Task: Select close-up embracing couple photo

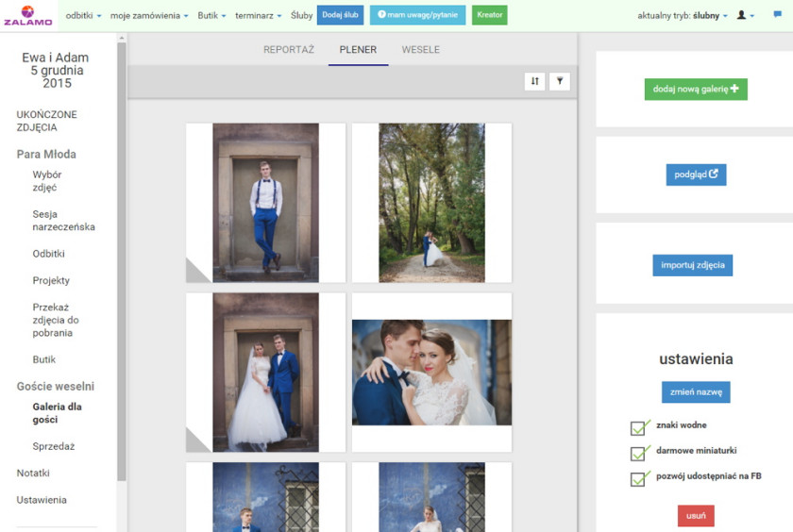Action: (x=431, y=373)
